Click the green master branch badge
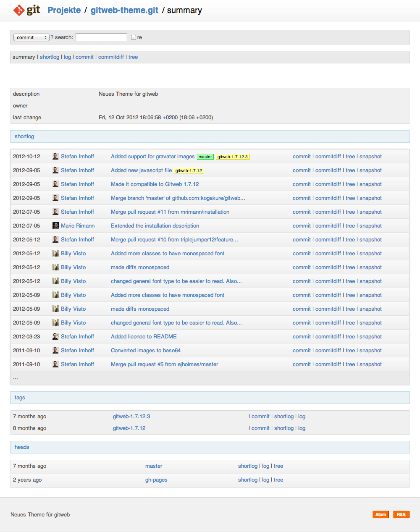 tap(205, 157)
